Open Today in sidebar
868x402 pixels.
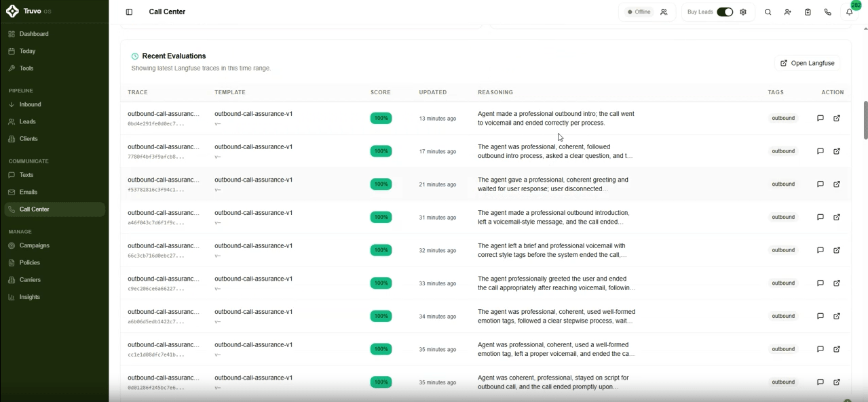54,51
